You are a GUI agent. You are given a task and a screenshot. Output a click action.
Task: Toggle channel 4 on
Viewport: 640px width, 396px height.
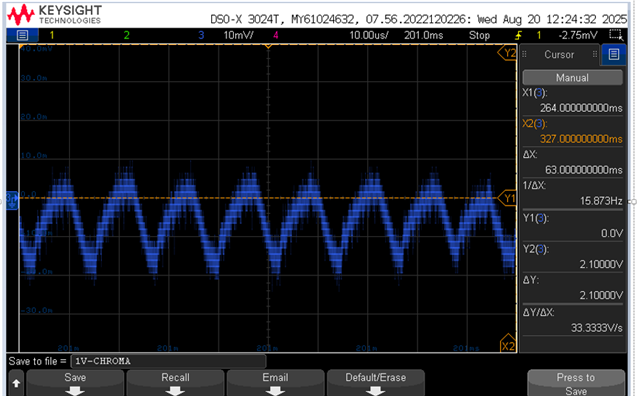point(276,35)
